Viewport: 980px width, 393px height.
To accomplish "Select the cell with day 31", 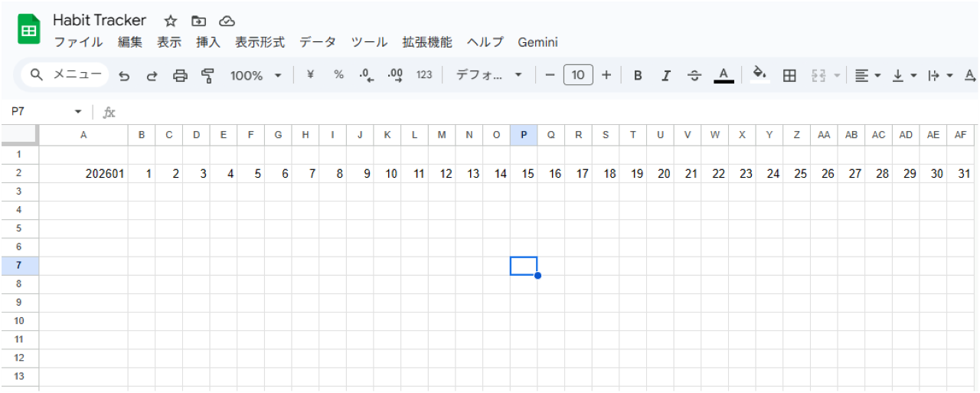I will click(961, 174).
